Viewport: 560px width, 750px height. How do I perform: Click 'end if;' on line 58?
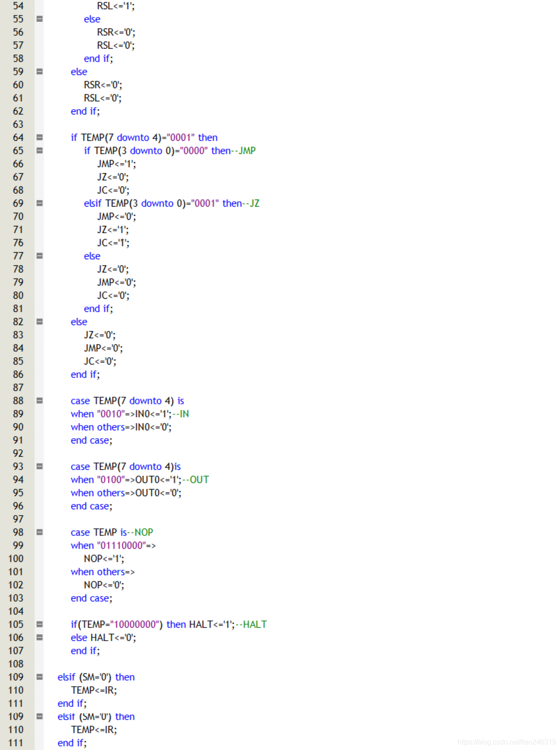point(98,59)
